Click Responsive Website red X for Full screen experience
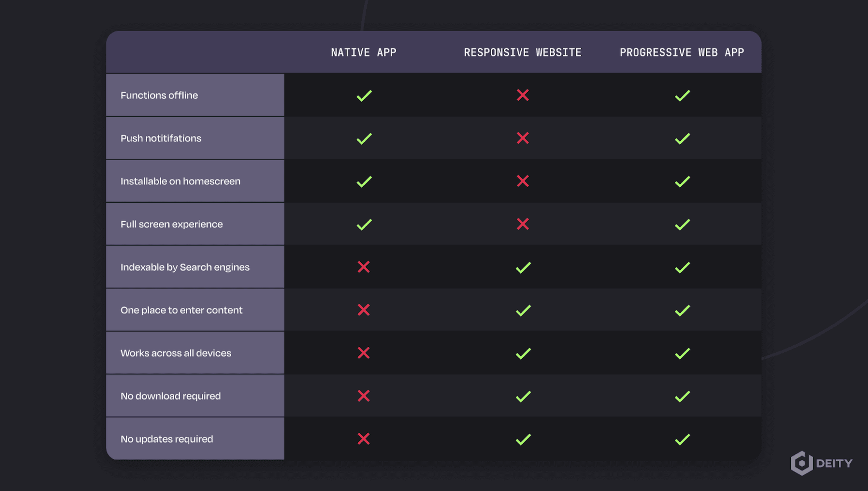 click(x=522, y=224)
